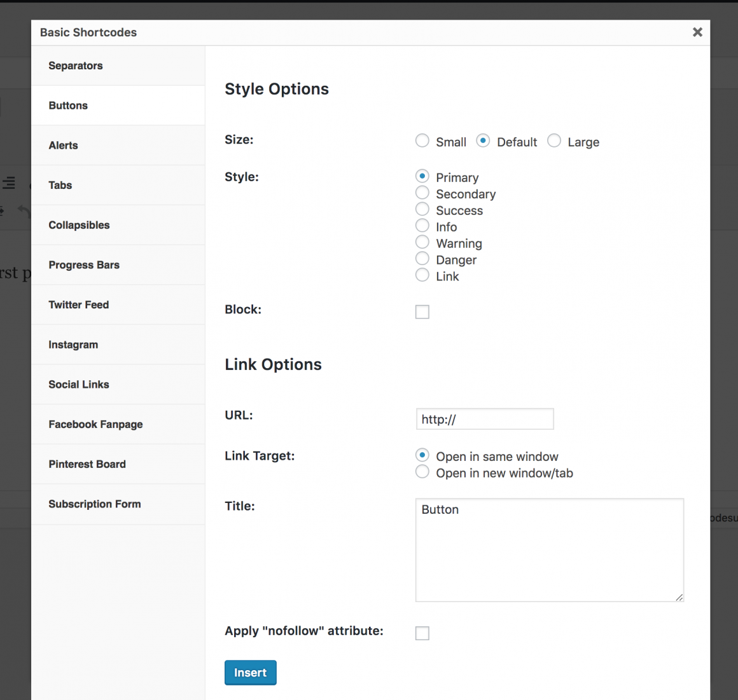738x700 pixels.
Task: Switch to Pinterest Board settings
Action: click(87, 463)
